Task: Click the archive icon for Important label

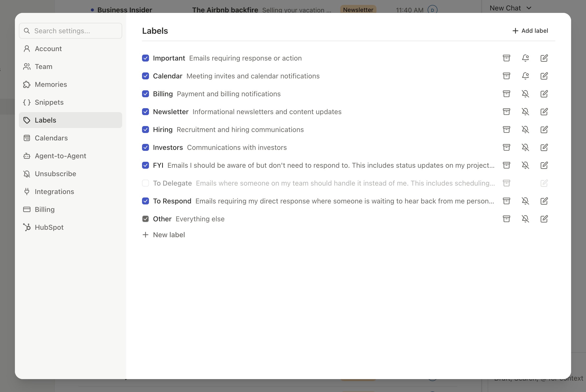Action: 507,58
